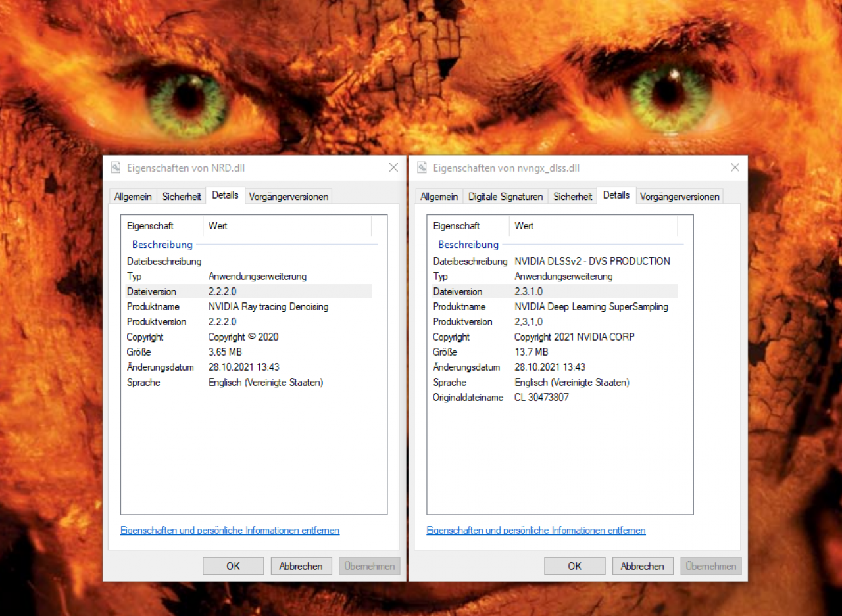Select Copyright 2021 NVIDIA CORP value

click(x=574, y=337)
